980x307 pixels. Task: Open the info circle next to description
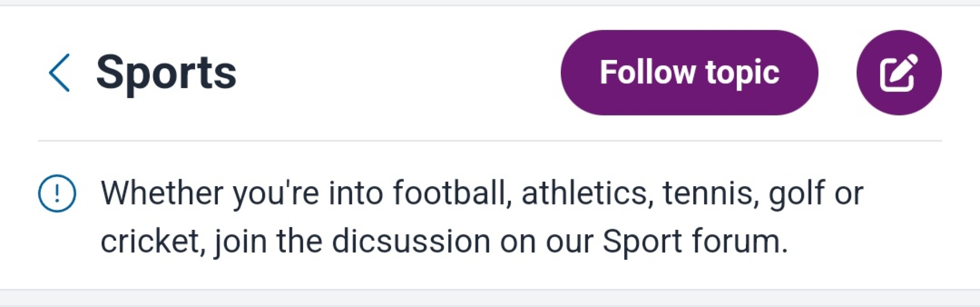(x=57, y=193)
